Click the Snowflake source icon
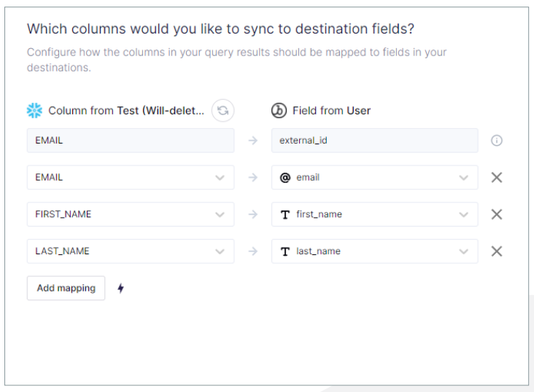The height and width of the screenshot is (392, 534). (x=34, y=111)
